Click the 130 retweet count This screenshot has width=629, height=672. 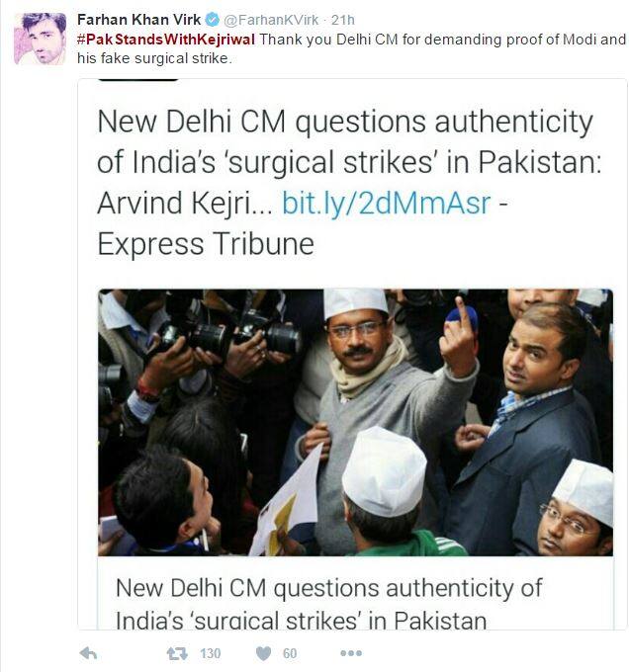210,653
